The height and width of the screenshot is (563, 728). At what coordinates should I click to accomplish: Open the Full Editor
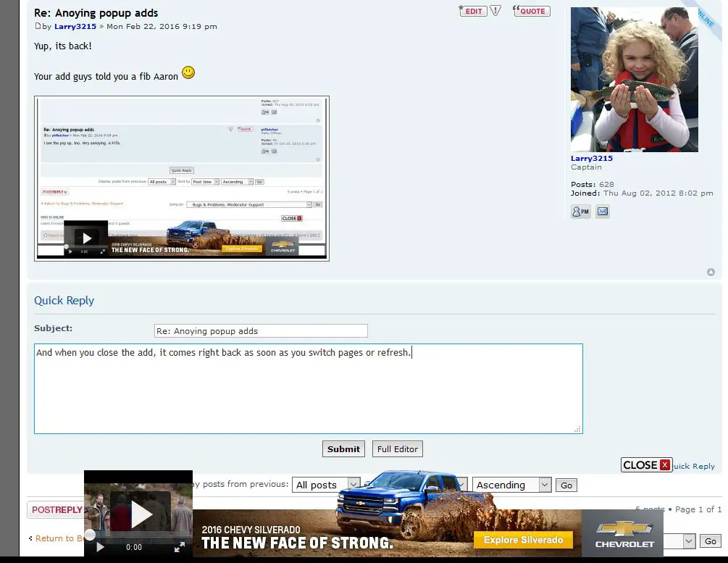pos(397,449)
